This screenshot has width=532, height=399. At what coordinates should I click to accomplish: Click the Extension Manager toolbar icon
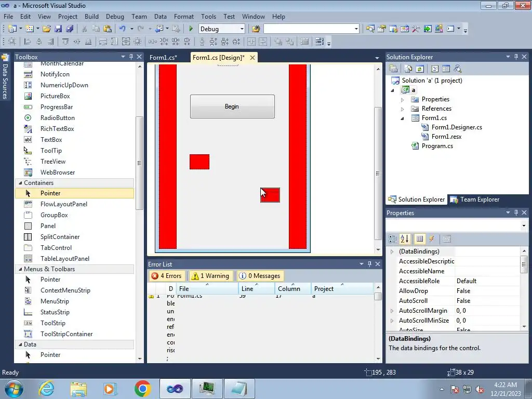point(438,29)
